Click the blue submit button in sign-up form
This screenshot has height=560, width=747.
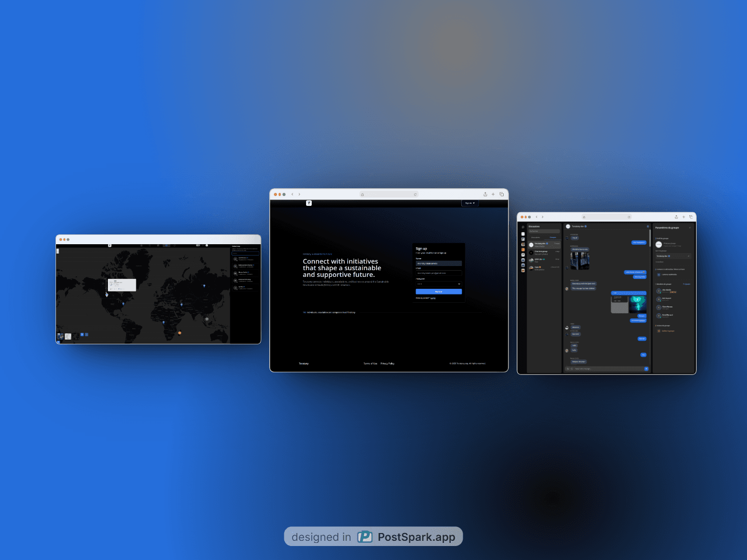(438, 291)
